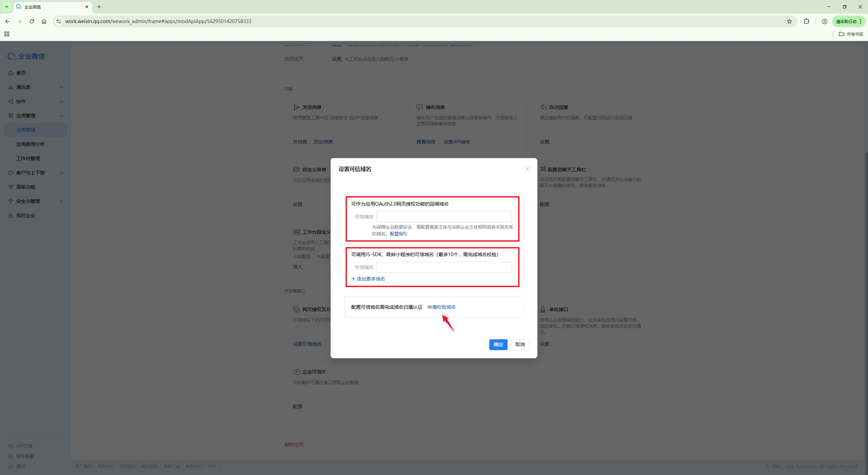Screen dimensions: 868x475
Task: Click the 接收消息 chat bubble icon
Action: tap(420, 107)
